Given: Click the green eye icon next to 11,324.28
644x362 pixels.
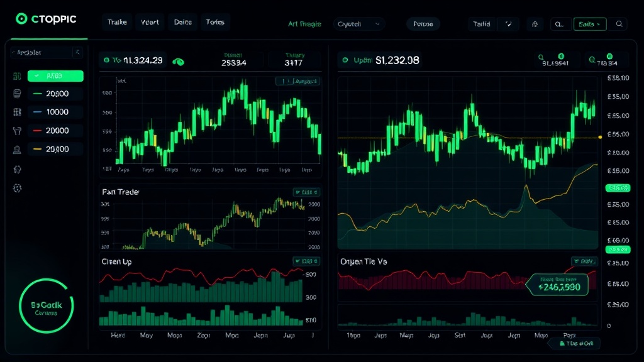Looking at the screenshot, I should (178, 62).
